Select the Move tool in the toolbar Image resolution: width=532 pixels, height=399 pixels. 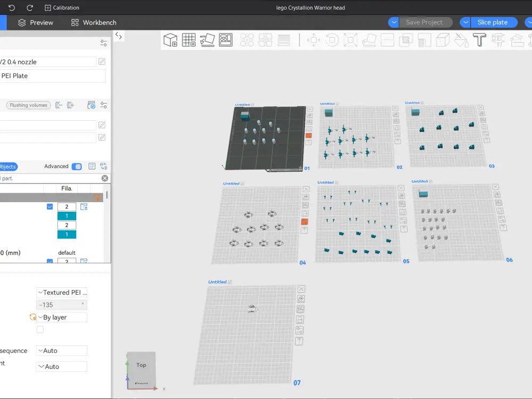(313, 40)
